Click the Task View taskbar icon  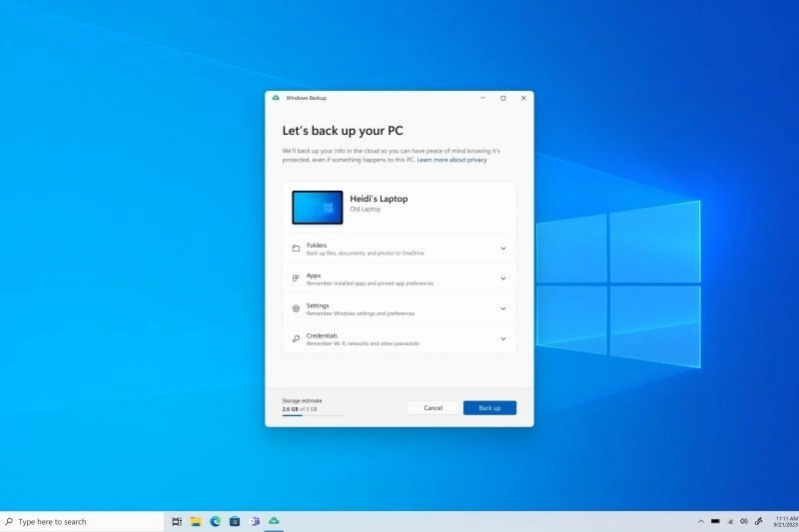[177, 521]
